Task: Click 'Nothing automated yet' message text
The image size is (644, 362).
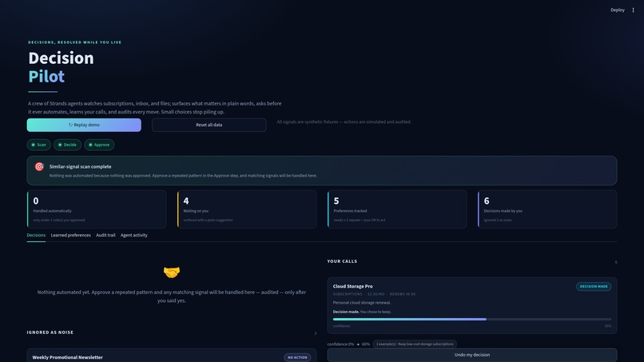Action: tap(172, 296)
